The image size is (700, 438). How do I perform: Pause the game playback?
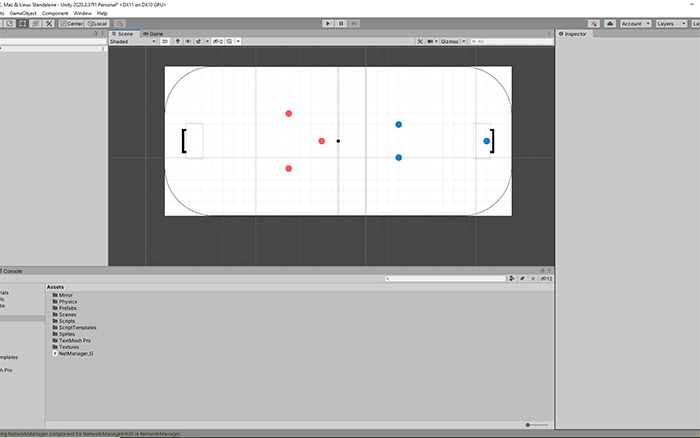tap(341, 24)
